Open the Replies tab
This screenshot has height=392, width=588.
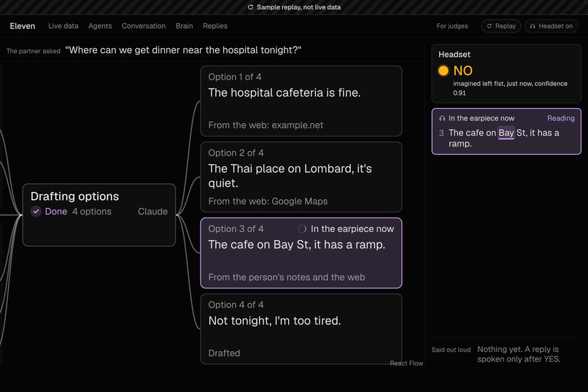point(215,26)
